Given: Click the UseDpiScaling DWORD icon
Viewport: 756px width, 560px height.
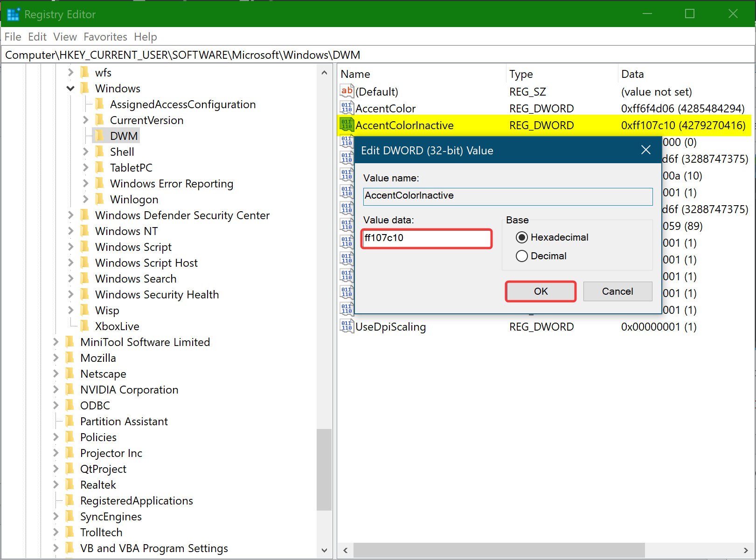Looking at the screenshot, I should click(x=347, y=326).
